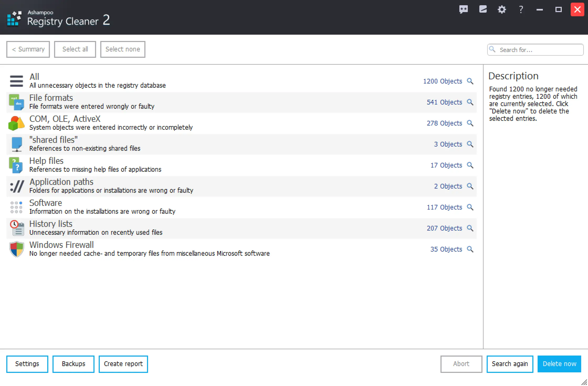Open Windows Firewall results via magnifier icon
This screenshot has width=588, height=386.
pyautogui.click(x=470, y=249)
